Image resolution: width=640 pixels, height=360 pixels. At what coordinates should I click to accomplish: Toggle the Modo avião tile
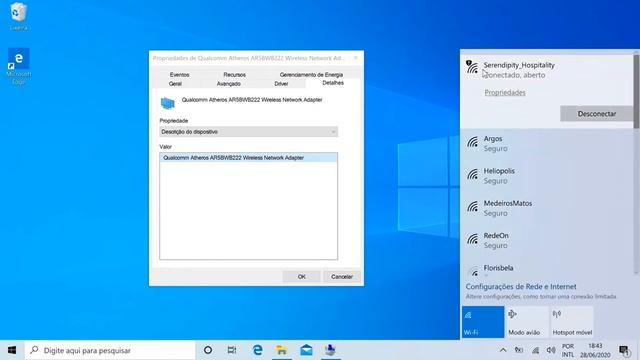click(527, 322)
